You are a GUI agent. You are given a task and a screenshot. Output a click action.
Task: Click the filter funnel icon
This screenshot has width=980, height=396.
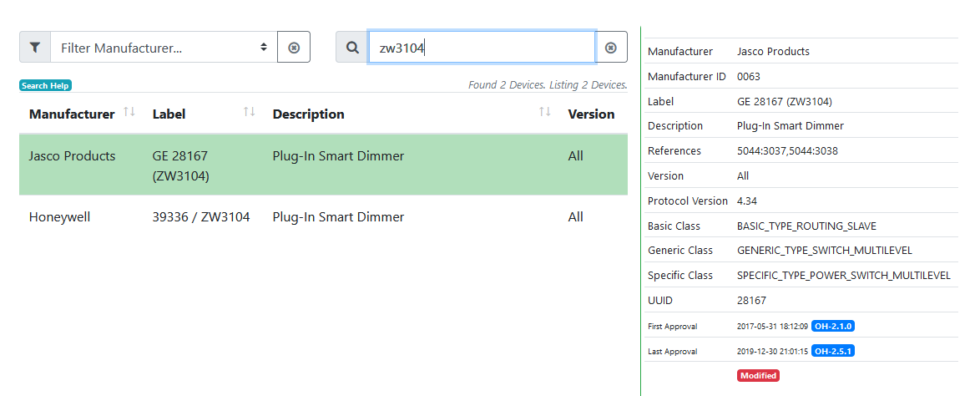[34, 48]
